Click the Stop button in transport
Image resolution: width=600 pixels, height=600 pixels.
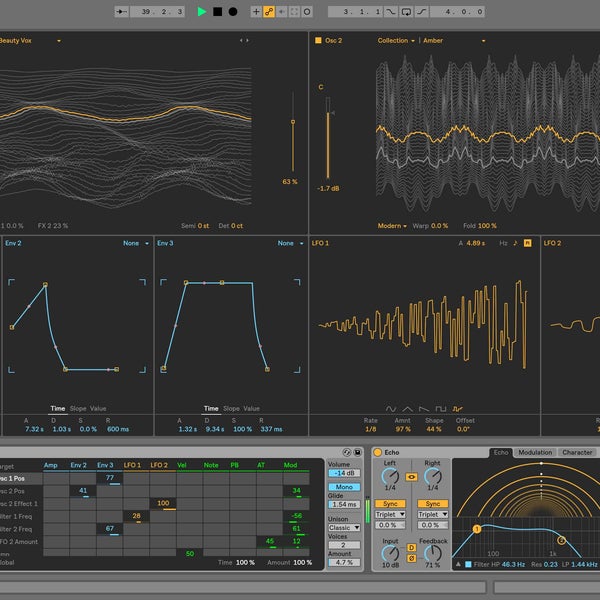tap(217, 12)
